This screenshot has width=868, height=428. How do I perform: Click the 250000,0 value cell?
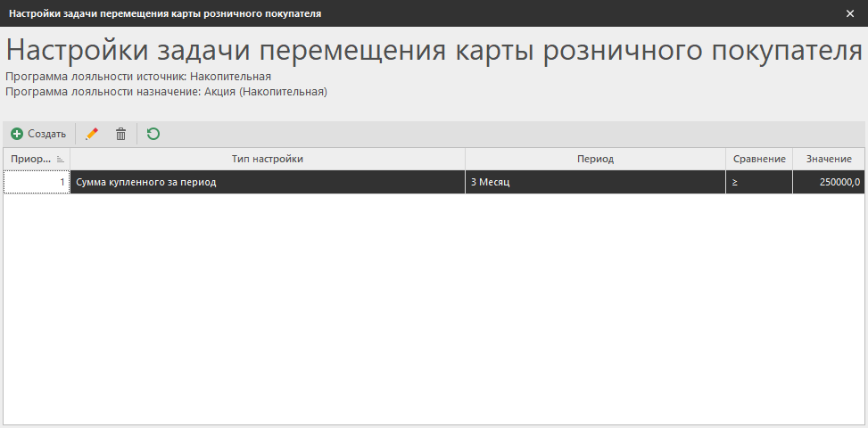pyautogui.click(x=829, y=182)
